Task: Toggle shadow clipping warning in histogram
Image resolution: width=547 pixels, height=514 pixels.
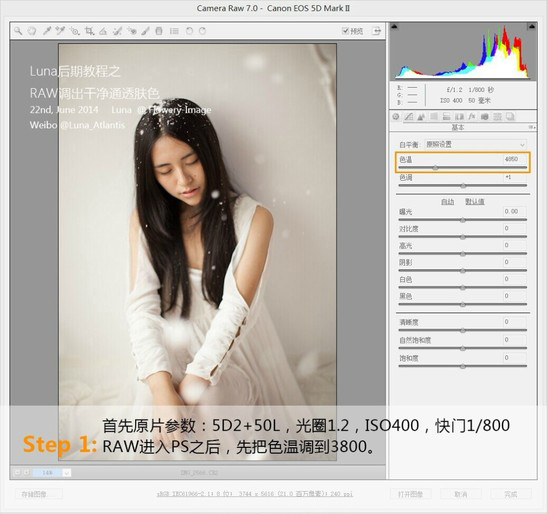Action: (x=394, y=26)
